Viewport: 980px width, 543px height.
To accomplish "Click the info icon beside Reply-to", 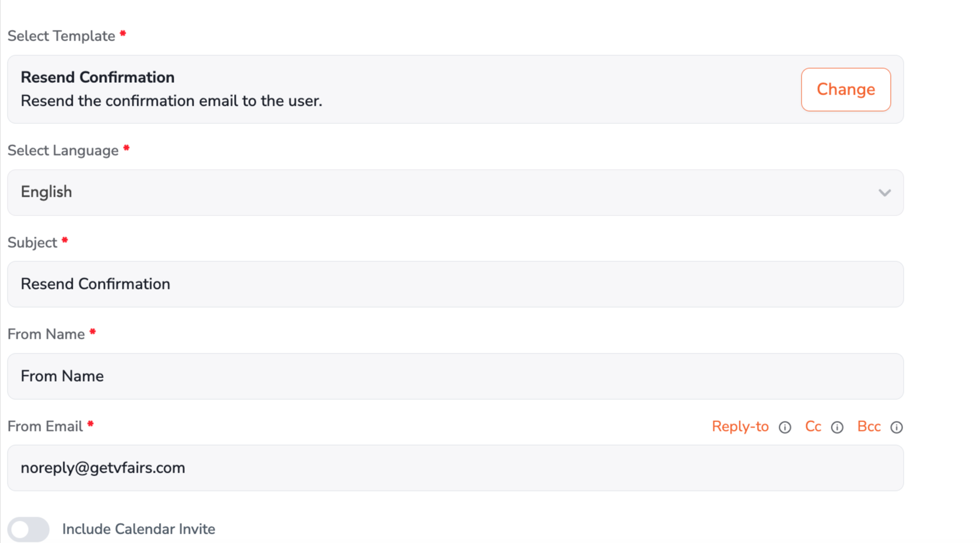I will click(785, 427).
